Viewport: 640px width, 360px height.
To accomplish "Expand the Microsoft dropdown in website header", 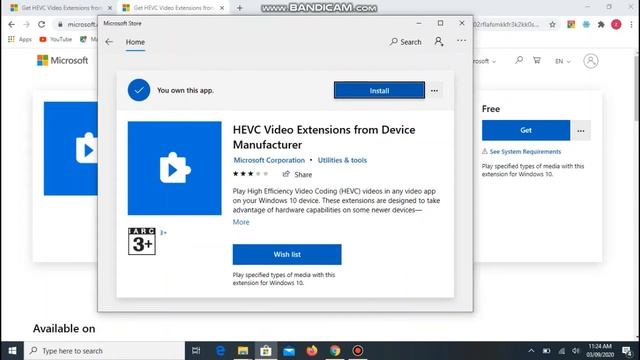I will tap(485, 61).
